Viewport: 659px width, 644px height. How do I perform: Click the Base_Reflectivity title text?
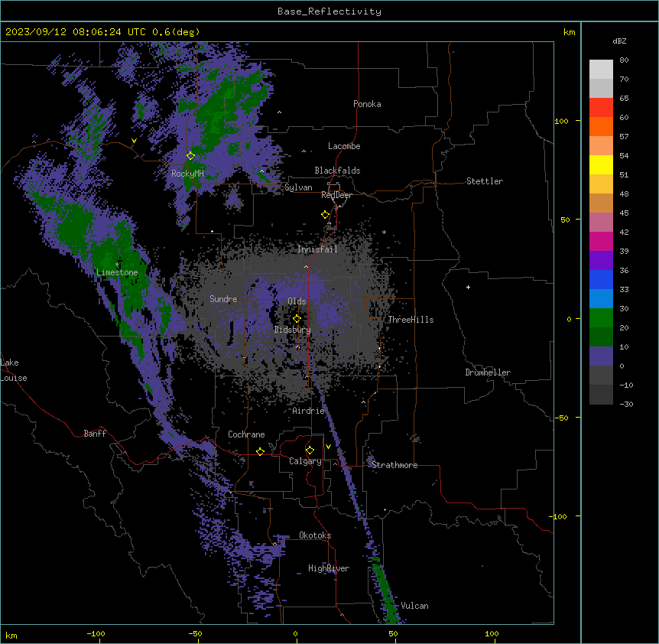(x=329, y=11)
